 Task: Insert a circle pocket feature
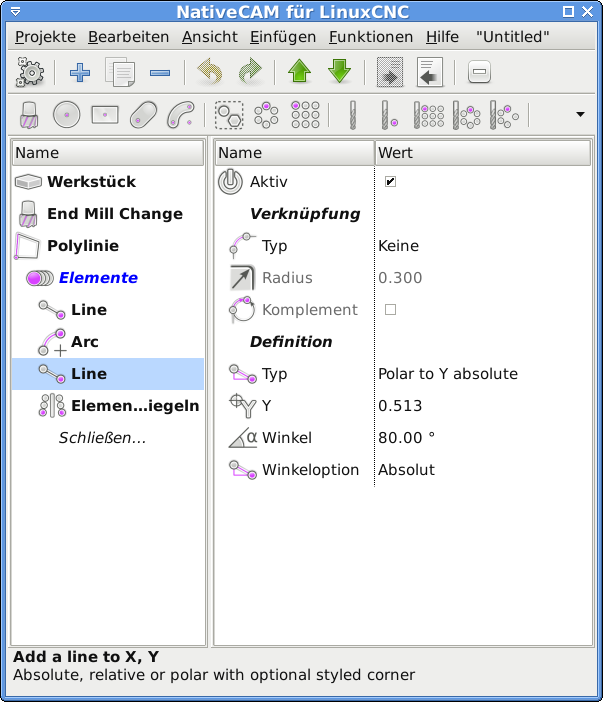[x=67, y=115]
